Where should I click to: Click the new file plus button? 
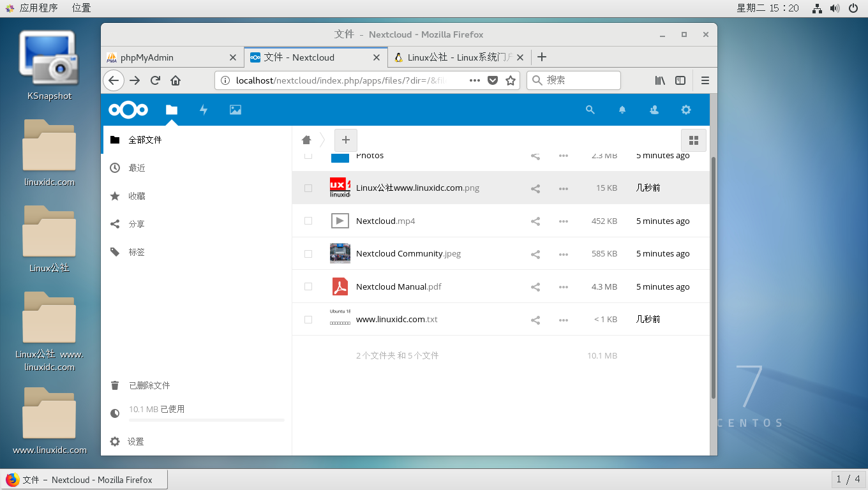coord(345,140)
